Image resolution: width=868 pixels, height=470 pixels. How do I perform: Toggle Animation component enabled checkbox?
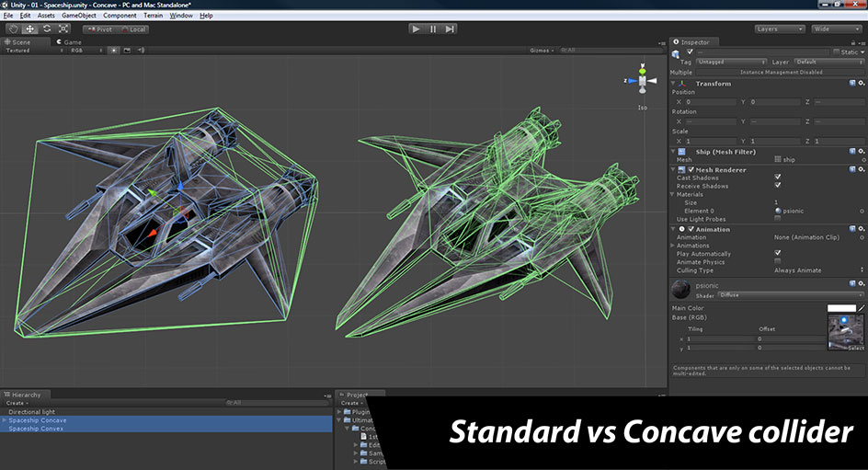point(691,229)
